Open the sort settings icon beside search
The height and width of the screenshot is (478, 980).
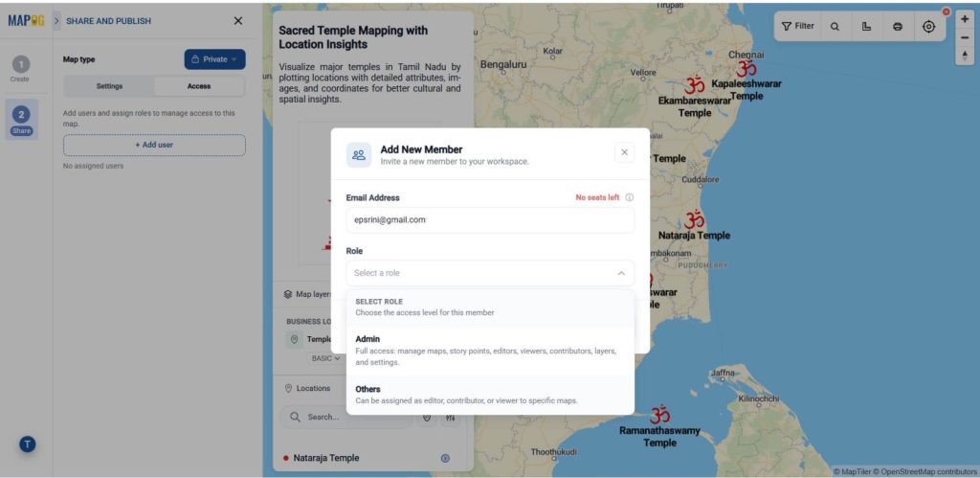pos(450,418)
